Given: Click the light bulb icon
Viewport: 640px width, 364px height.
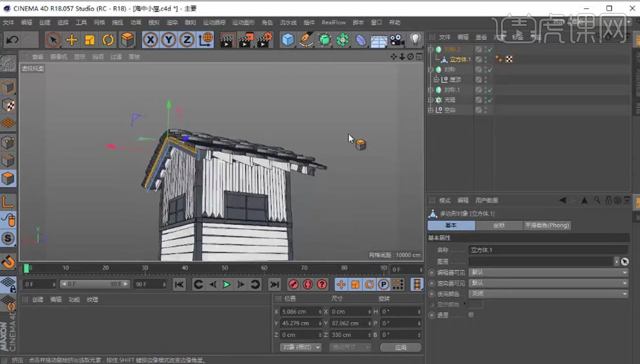Looking at the screenshot, I should [416, 40].
